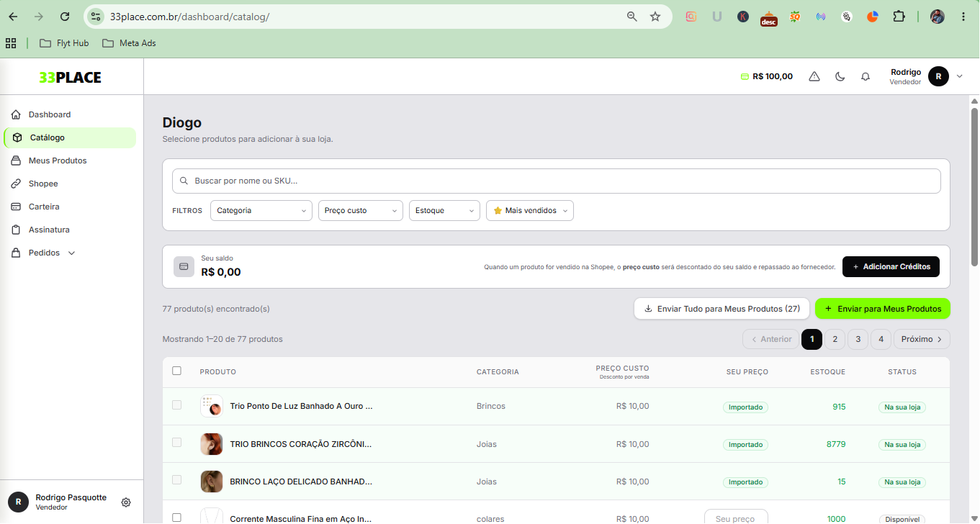
Task: Check the select-all products checkbox
Action: 177,371
